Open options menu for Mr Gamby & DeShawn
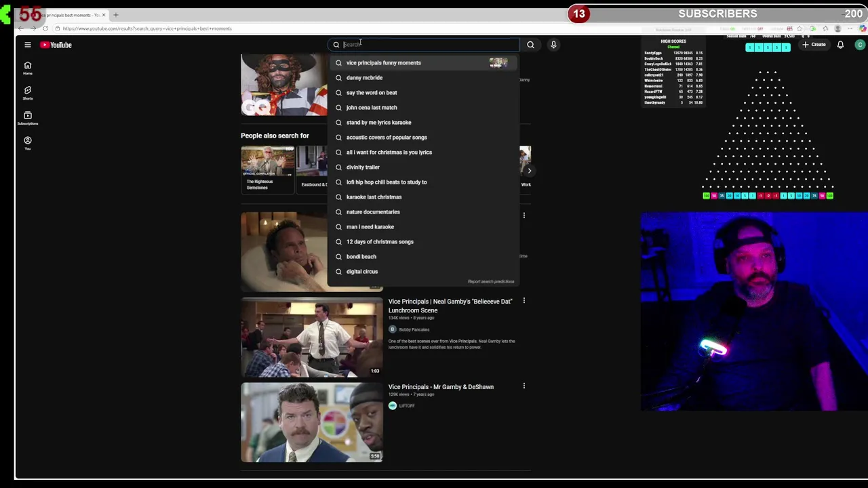 pos(524,386)
